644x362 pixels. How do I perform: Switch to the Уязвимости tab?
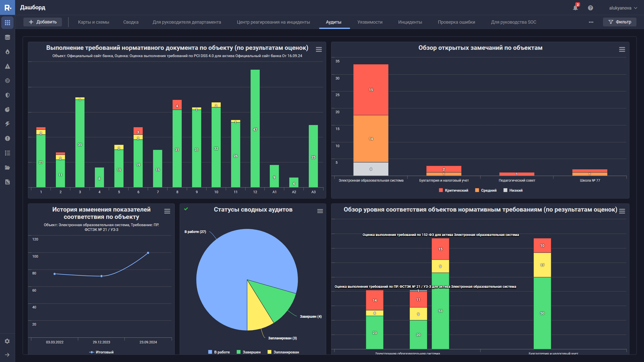(370, 22)
